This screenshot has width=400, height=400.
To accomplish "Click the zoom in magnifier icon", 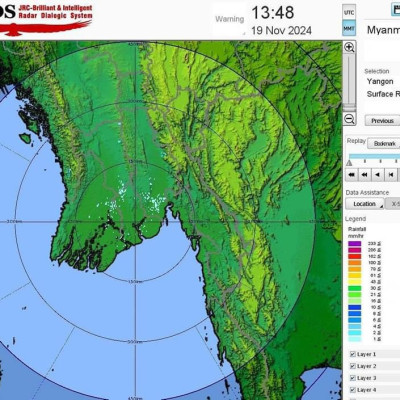I will click(349, 47).
